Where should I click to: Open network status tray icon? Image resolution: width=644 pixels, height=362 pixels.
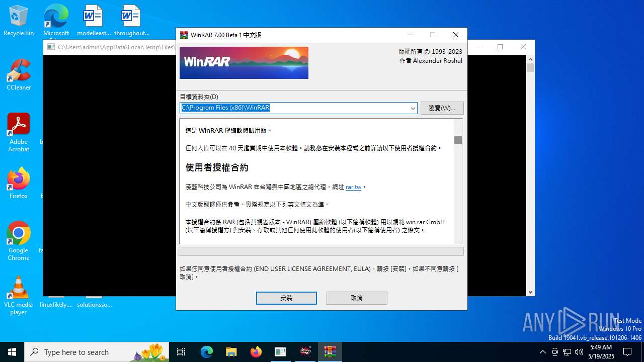567,352
